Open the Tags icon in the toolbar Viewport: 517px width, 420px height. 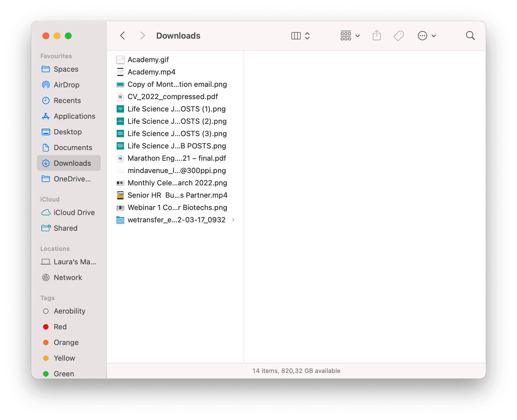(x=399, y=35)
